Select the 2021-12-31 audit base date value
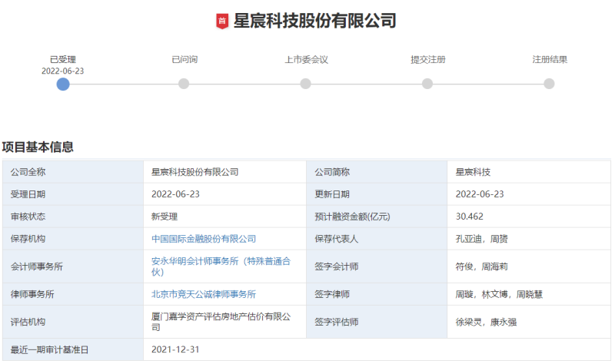Screen dimensions: 615x364 click(x=175, y=349)
